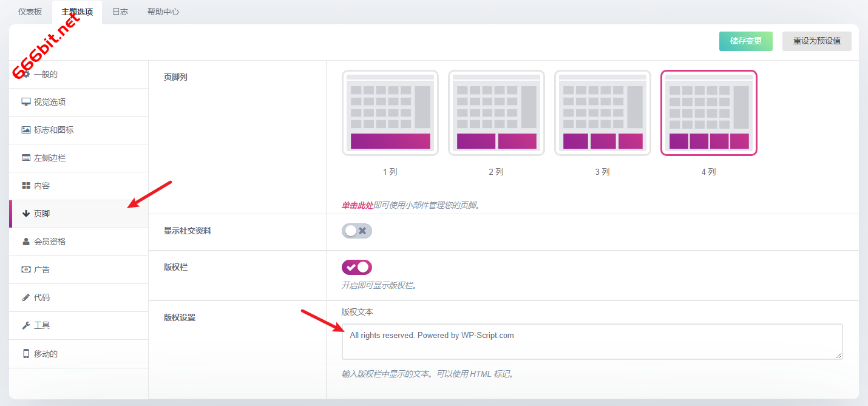Click the 版权文本 field label
This screenshot has height=406, width=868.
click(x=358, y=312)
